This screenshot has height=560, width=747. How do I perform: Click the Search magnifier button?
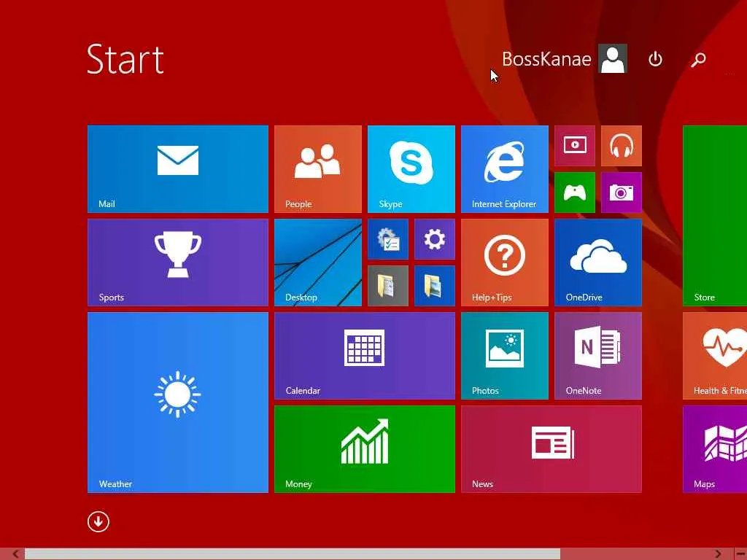(x=698, y=59)
